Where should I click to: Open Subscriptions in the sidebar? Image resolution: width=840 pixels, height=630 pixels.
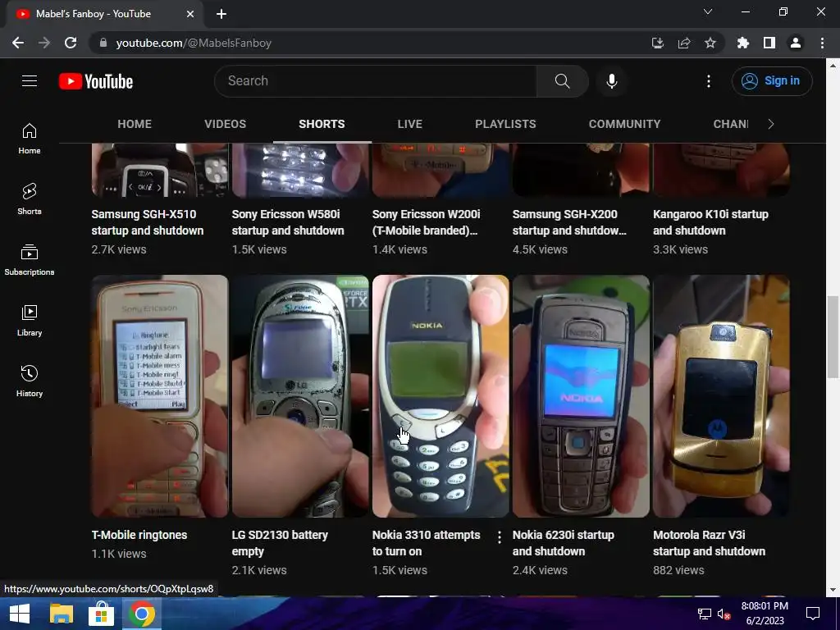(30, 259)
